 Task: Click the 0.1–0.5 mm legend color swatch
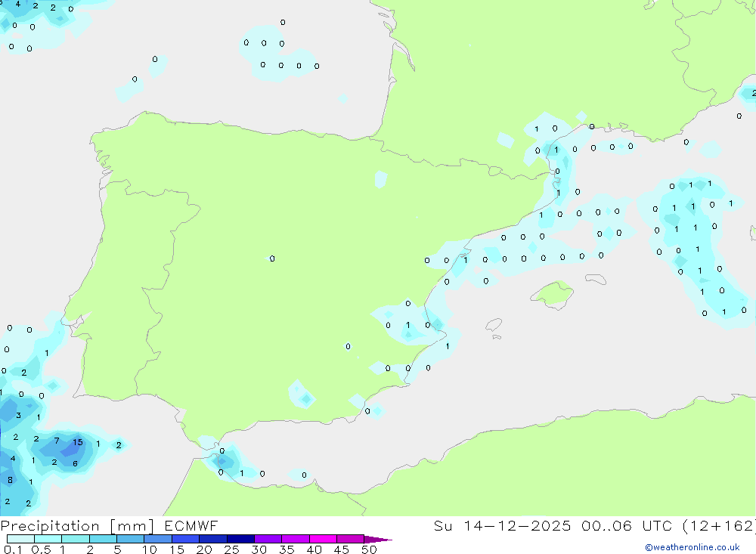point(20,539)
